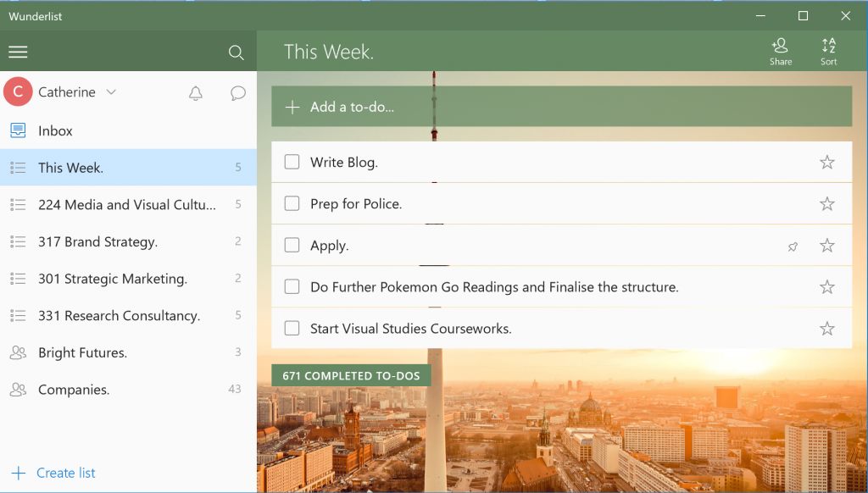The height and width of the screenshot is (493, 868).
Task: Mark Apply task as completed
Action: coord(292,246)
